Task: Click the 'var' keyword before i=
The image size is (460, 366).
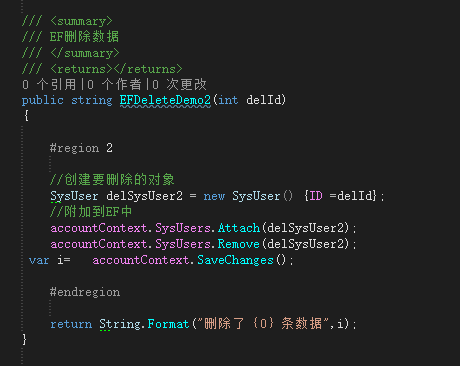Action: (x=39, y=260)
